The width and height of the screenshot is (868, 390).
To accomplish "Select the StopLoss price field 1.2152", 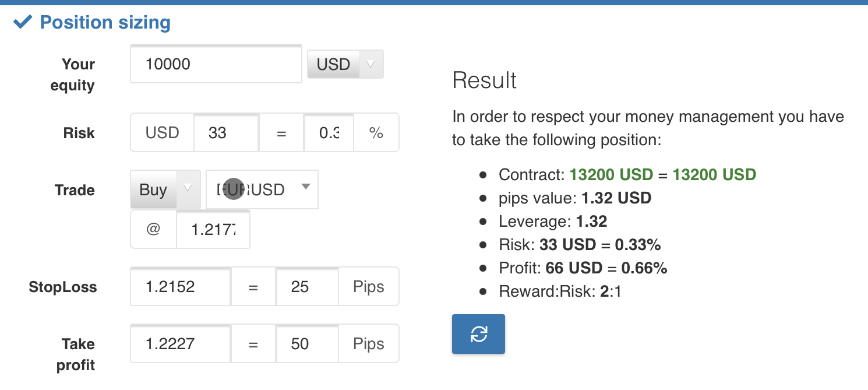I will pyautogui.click(x=181, y=287).
